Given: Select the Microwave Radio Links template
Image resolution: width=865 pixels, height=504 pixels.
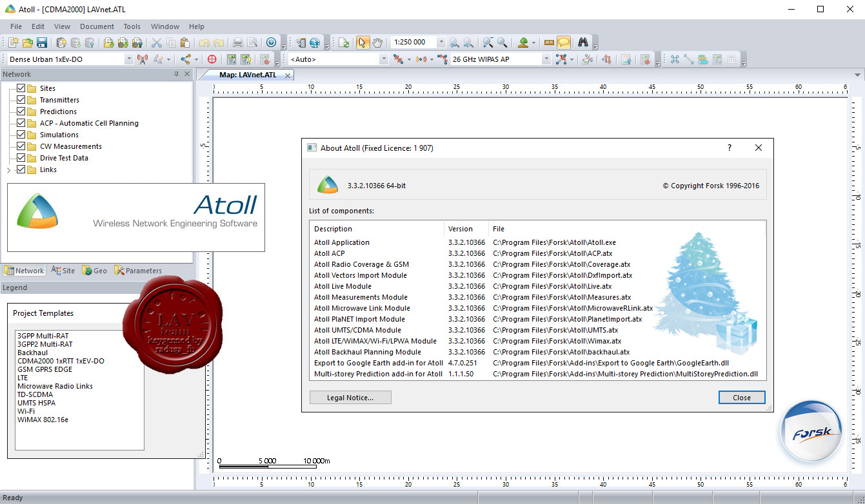Looking at the screenshot, I should pos(55,386).
